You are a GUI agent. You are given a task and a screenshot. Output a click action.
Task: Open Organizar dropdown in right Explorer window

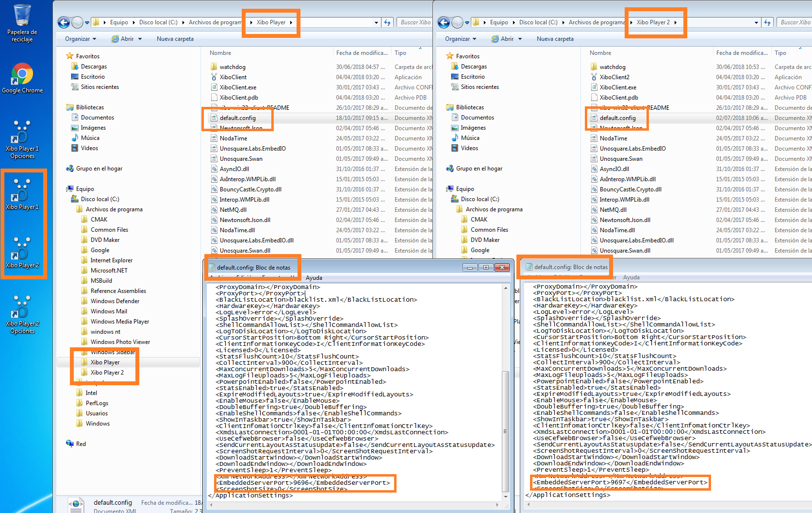click(461, 39)
